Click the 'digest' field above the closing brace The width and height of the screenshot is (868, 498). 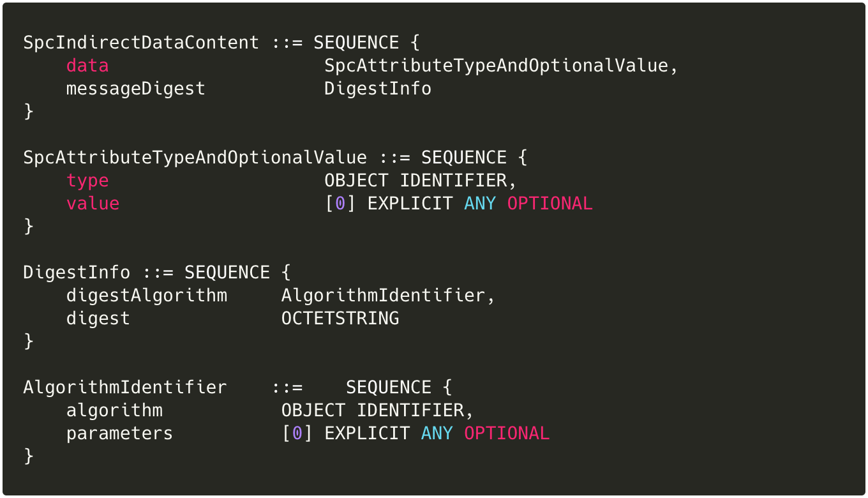point(98,319)
